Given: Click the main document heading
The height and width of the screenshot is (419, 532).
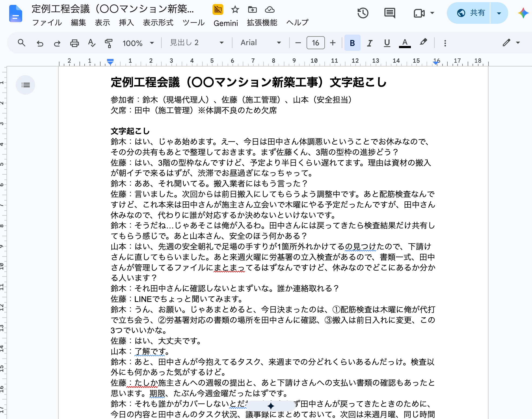Looking at the screenshot, I should 248,82.
